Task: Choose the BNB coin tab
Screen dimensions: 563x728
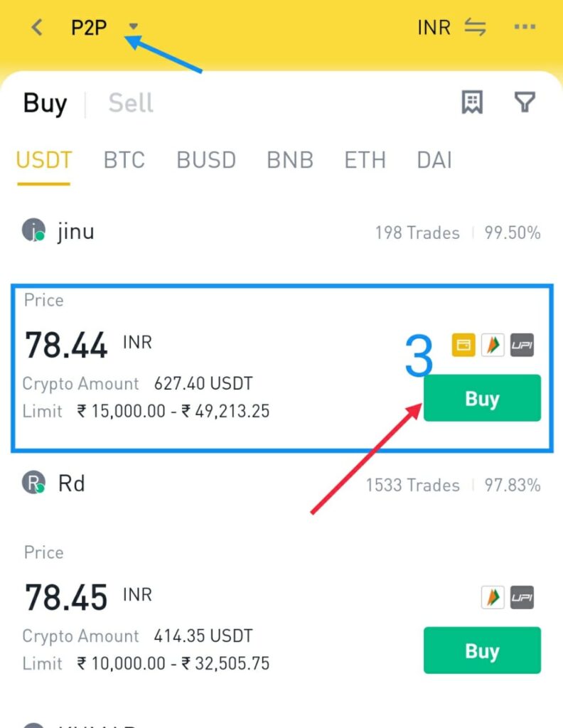Action: [x=290, y=160]
